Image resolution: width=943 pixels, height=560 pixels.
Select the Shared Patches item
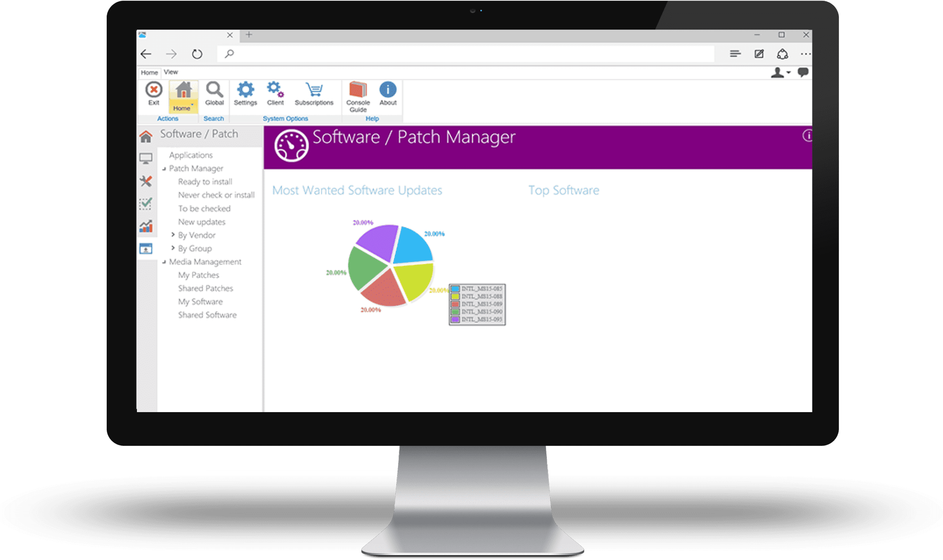tap(205, 288)
